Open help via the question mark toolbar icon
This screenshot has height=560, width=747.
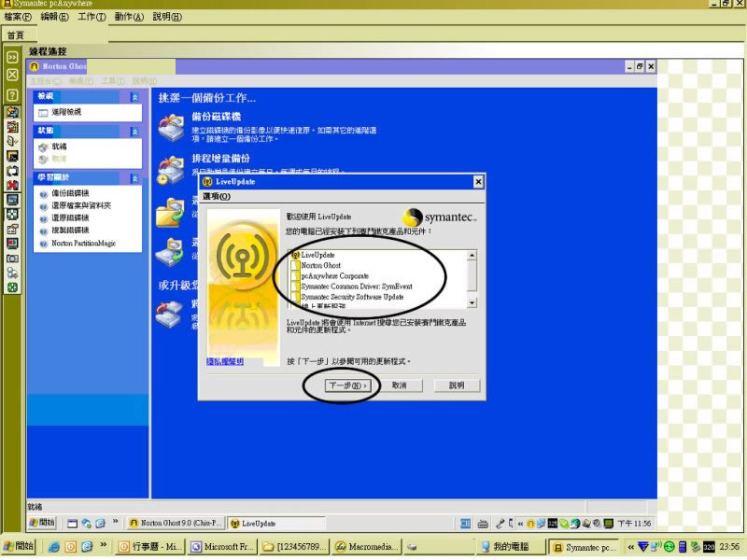pos(12,95)
